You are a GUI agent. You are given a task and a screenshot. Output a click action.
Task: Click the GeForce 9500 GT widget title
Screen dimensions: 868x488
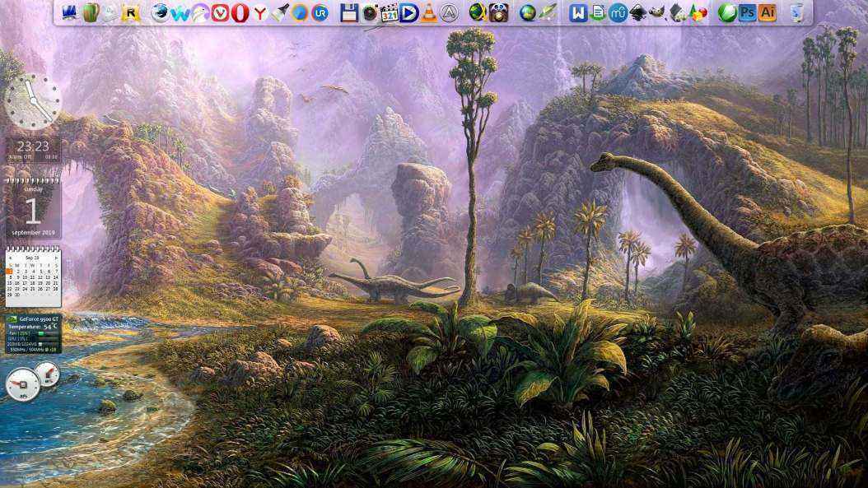click(x=39, y=319)
